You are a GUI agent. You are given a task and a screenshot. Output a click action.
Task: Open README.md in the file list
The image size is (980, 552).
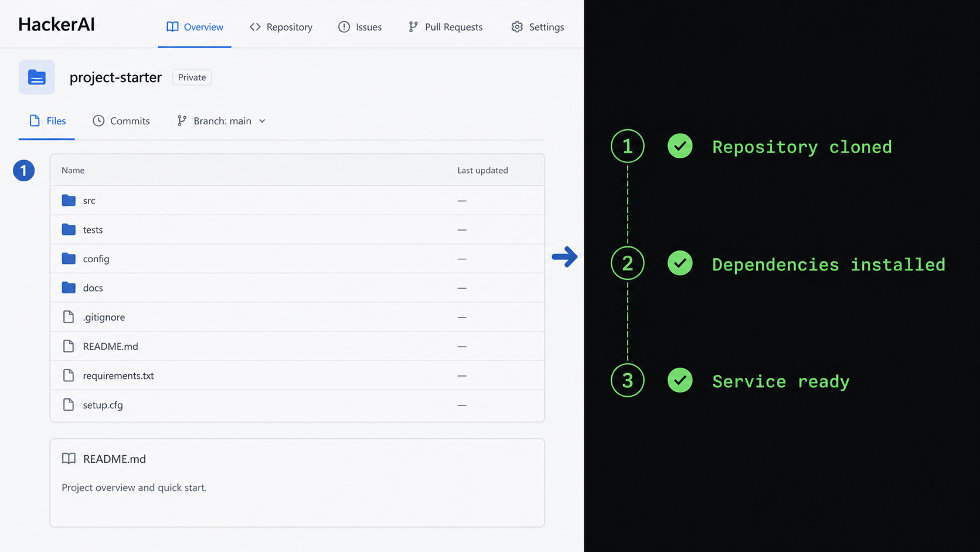pyautogui.click(x=110, y=347)
